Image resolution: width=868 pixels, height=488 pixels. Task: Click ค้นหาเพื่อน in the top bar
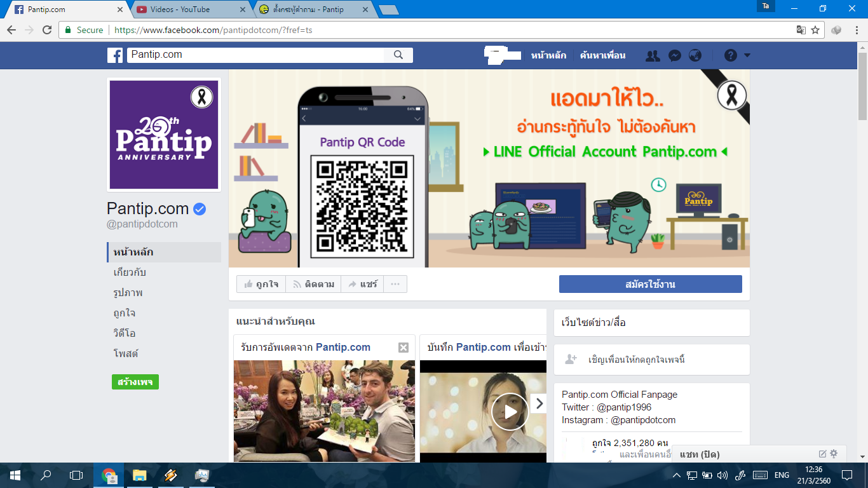point(602,55)
